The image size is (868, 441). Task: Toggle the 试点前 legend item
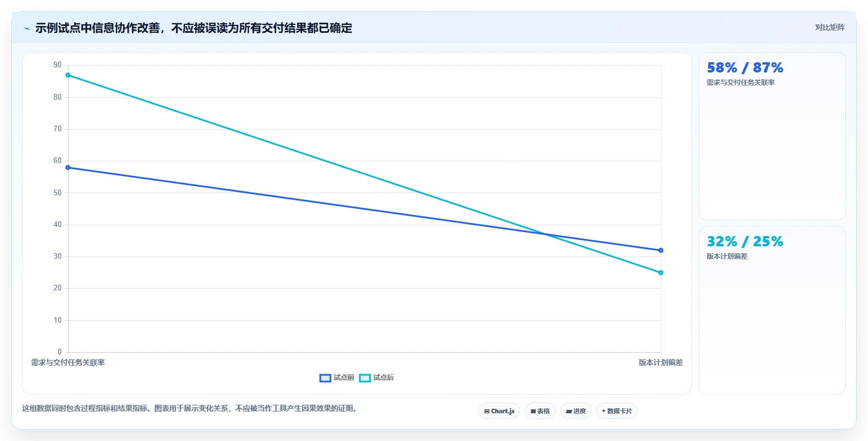(x=337, y=378)
